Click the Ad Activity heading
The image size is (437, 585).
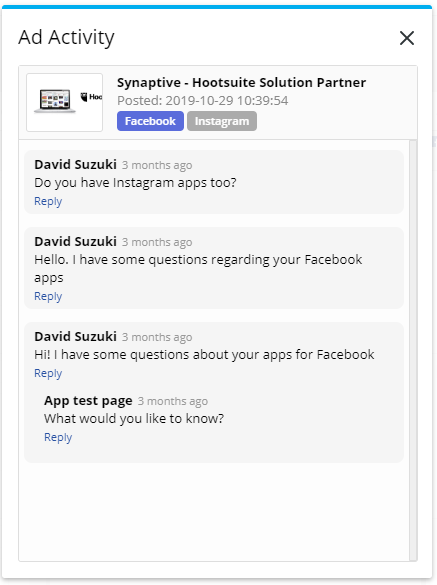[66, 37]
